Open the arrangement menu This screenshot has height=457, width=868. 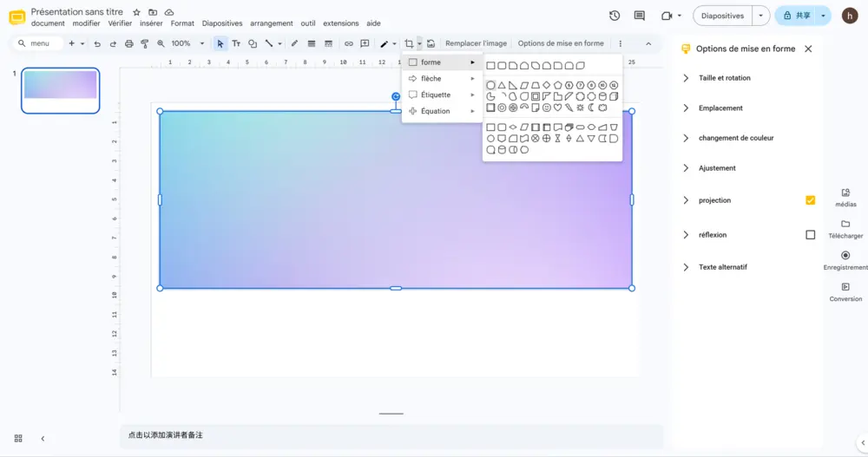tap(271, 23)
